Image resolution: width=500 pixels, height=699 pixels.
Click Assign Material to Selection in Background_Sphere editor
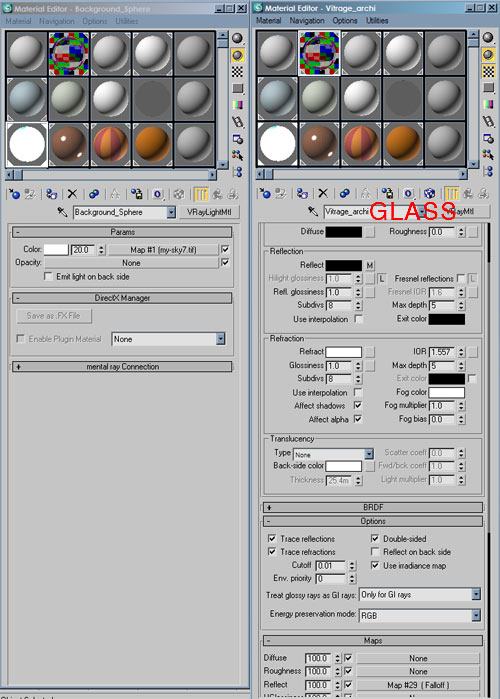coord(51,194)
